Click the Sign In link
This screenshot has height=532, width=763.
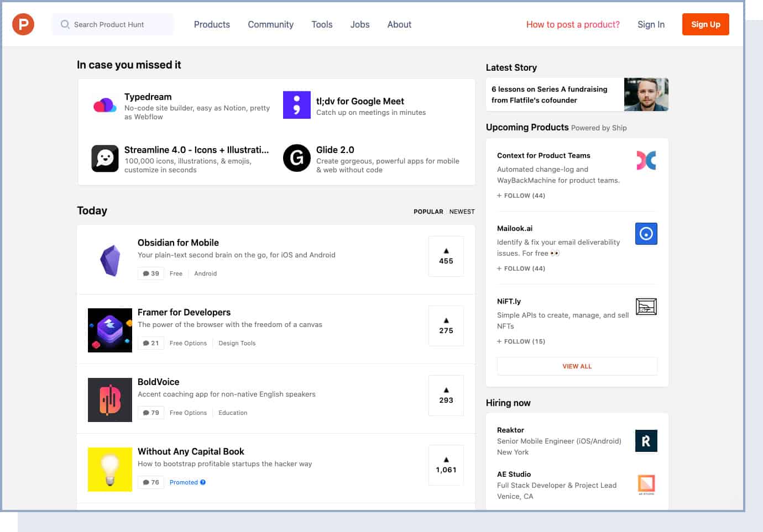tap(651, 24)
